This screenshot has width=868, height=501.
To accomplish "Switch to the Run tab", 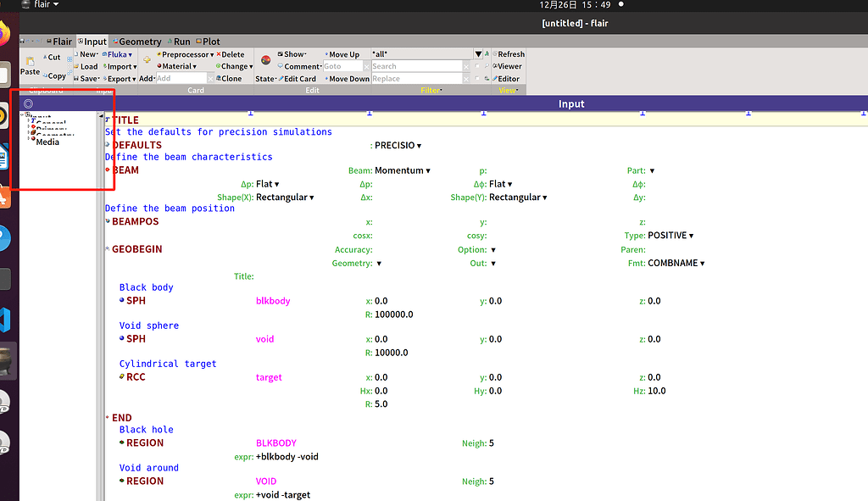I will coord(179,42).
